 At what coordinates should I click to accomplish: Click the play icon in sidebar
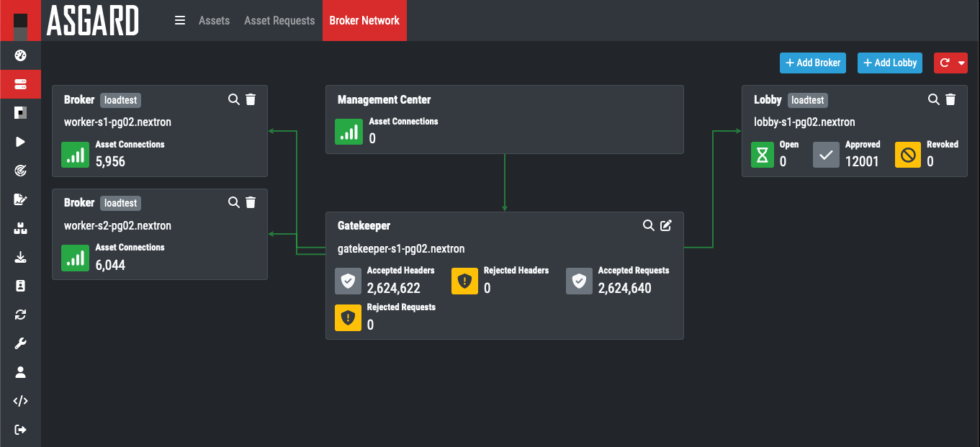coord(20,142)
